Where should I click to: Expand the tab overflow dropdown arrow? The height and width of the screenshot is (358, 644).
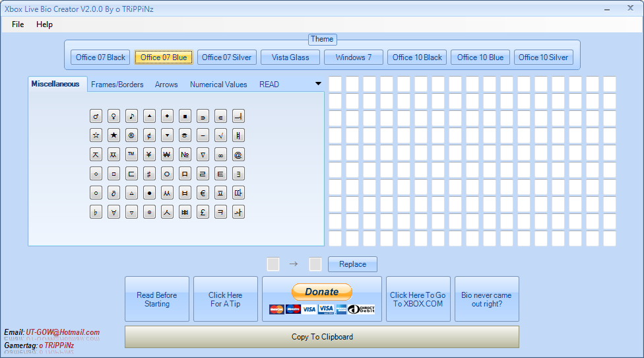318,84
